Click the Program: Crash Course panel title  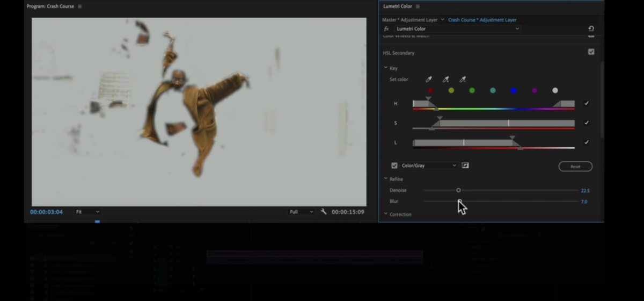point(50,6)
